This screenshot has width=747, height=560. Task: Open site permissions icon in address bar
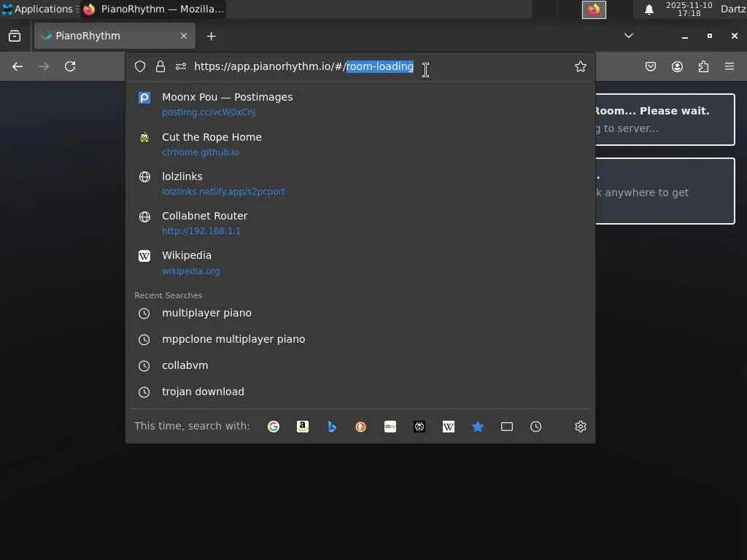pos(181,66)
